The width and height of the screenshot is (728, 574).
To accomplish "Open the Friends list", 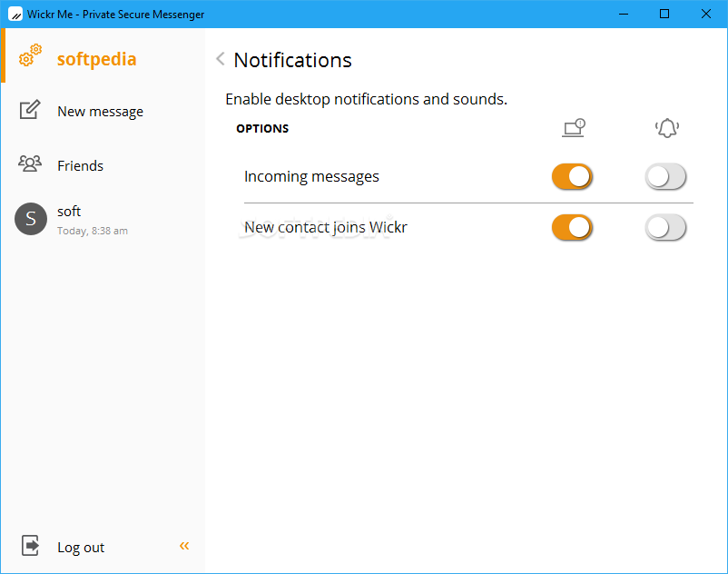I will 80,166.
